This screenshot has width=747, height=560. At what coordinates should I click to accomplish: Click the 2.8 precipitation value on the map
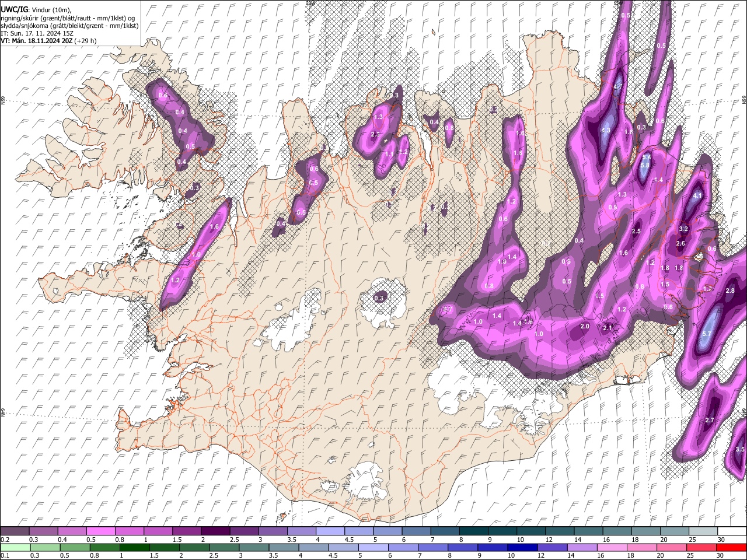tap(729, 290)
